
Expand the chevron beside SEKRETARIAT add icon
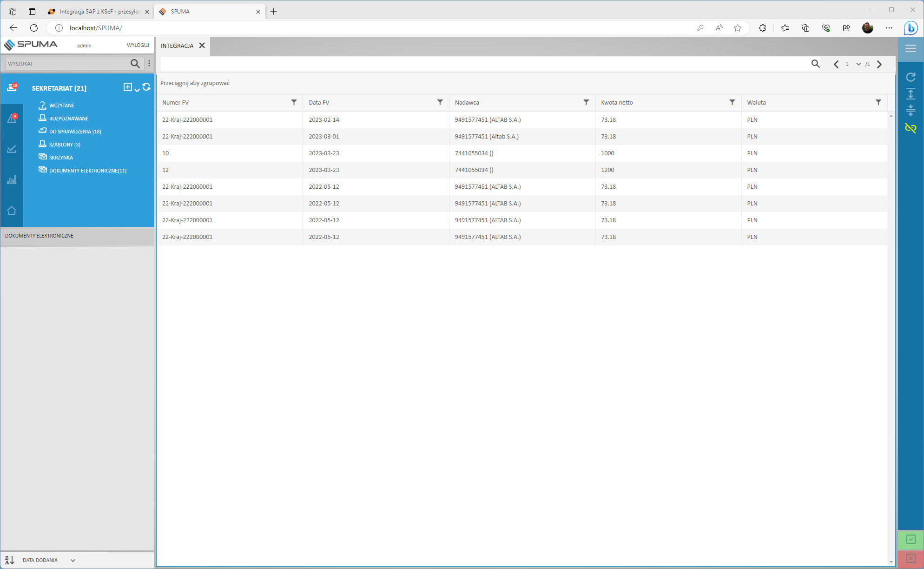point(137,90)
